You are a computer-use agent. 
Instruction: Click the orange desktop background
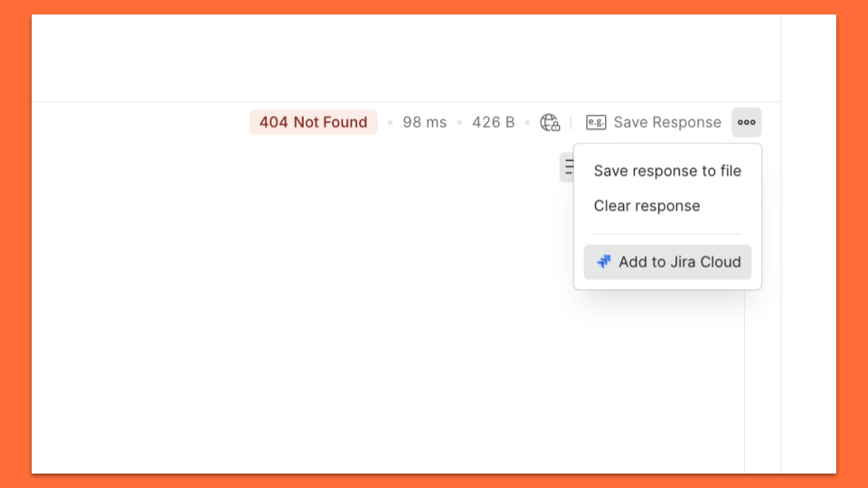pos(14,244)
